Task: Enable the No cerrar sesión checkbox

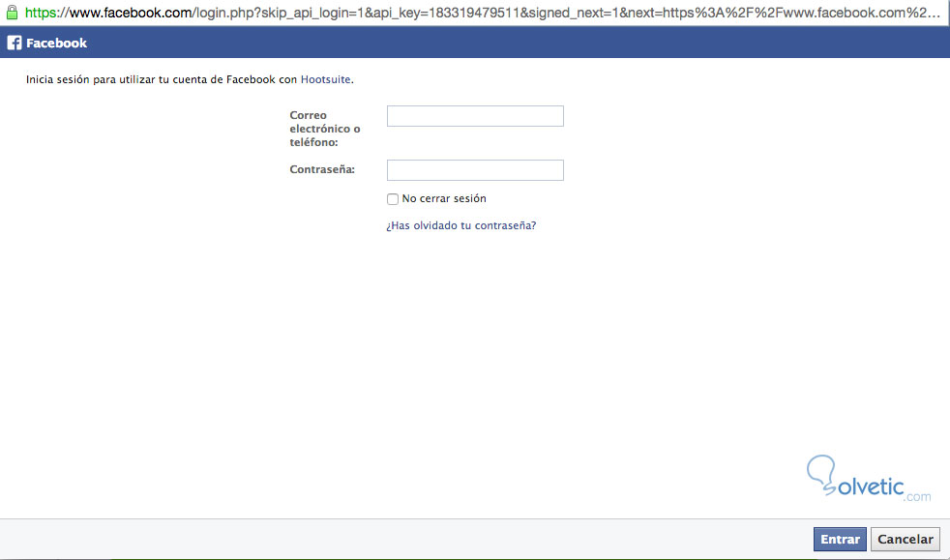Action: [393, 199]
